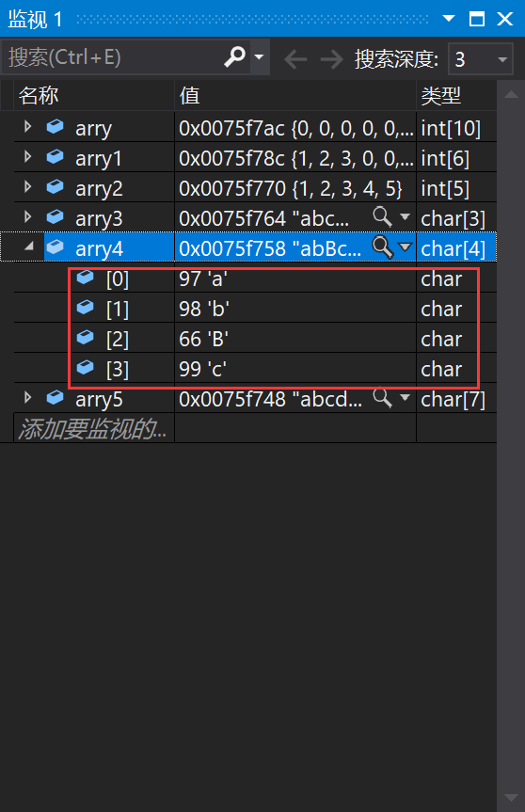The image size is (525, 812).
Task: Click the 名称 column header
Action: tap(94, 95)
